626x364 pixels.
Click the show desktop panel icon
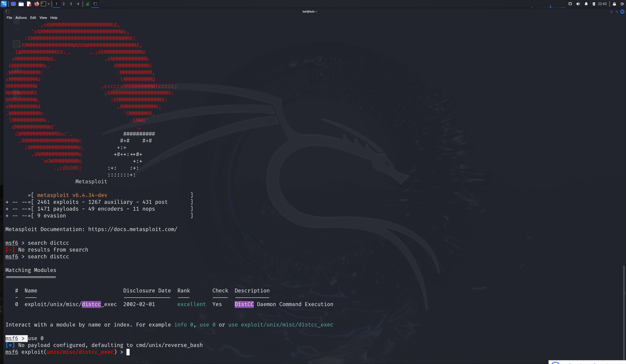point(13,4)
